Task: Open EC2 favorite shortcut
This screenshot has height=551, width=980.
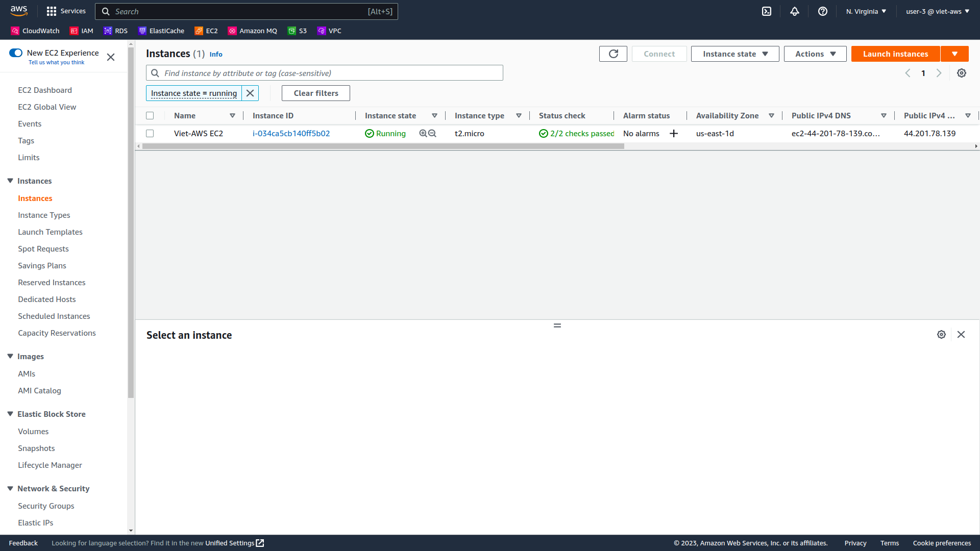Action: [x=206, y=31]
